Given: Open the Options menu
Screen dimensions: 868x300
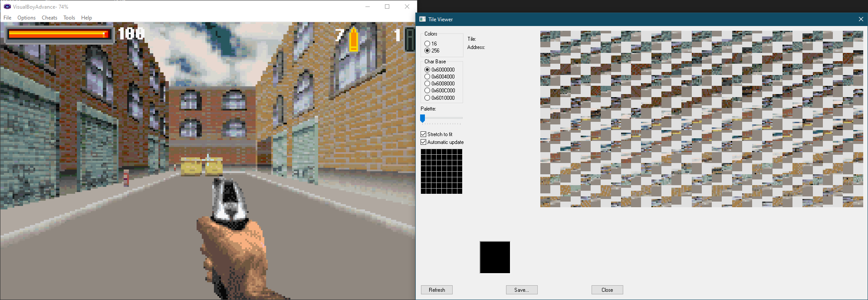Looking at the screenshot, I should point(26,18).
